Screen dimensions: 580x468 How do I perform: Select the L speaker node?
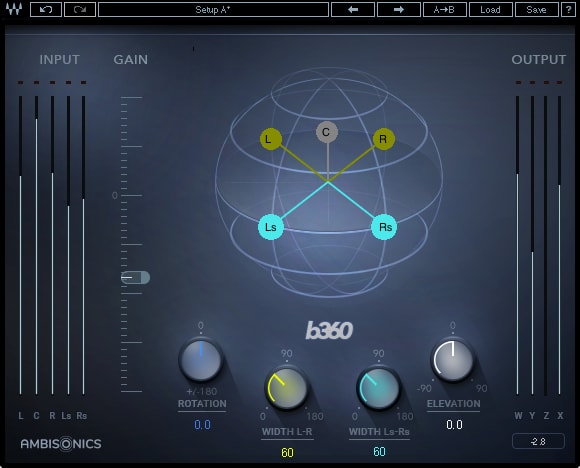271,139
